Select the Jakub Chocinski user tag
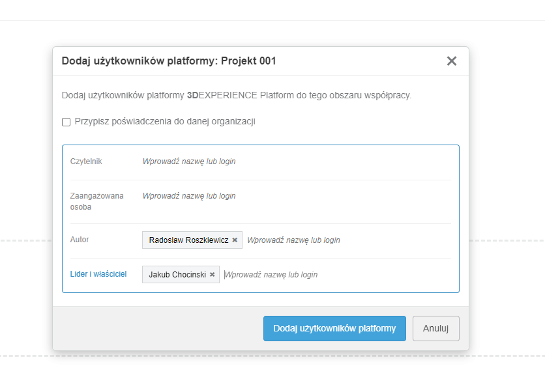This screenshot has height=392, width=545. pos(177,275)
